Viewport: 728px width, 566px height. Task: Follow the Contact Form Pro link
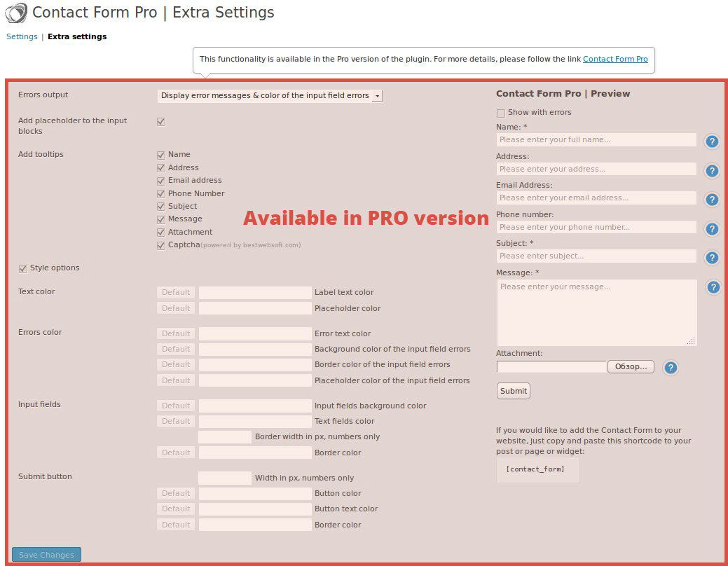click(615, 59)
